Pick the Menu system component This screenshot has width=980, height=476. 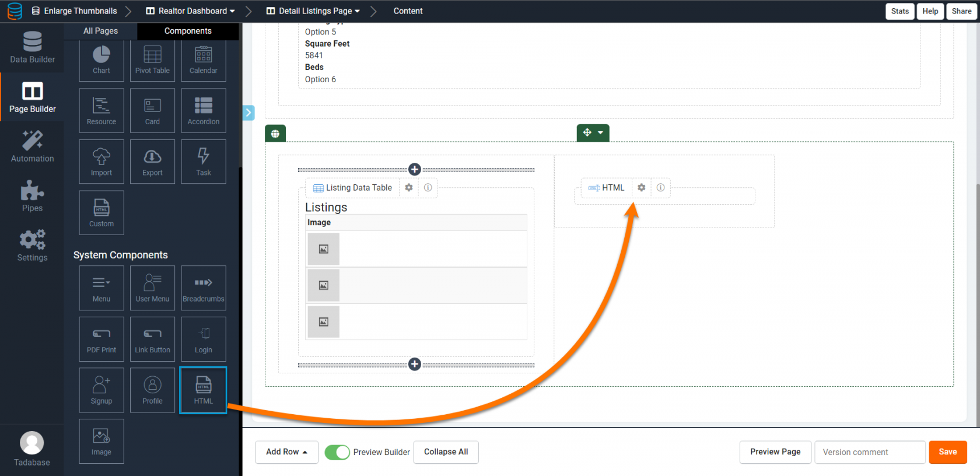pyautogui.click(x=101, y=288)
